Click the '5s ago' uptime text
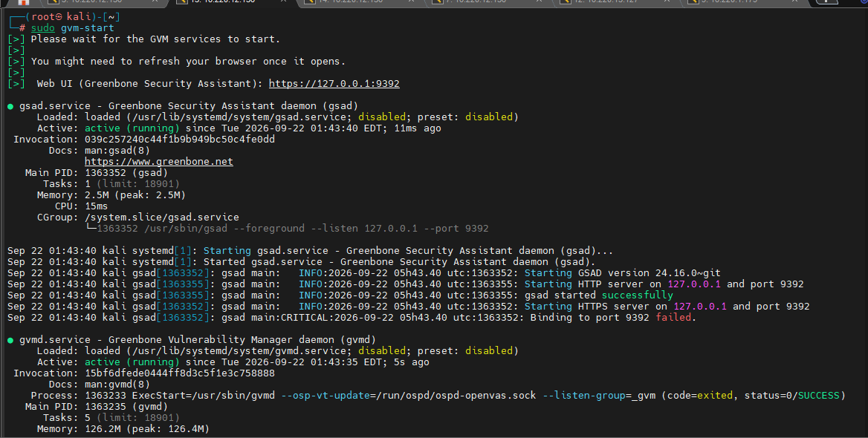The height and width of the screenshot is (438, 868). [411, 362]
